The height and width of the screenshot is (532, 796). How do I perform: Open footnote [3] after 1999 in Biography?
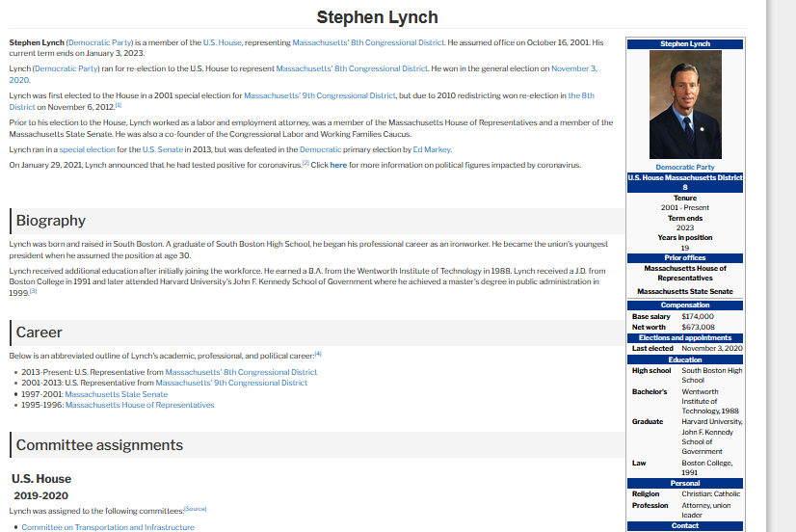point(33,291)
